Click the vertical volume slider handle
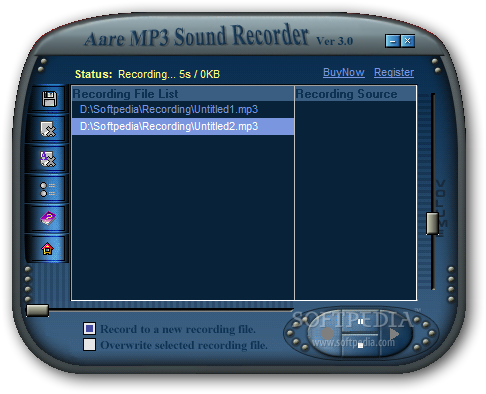This screenshot has width=486, height=394. pos(433,223)
